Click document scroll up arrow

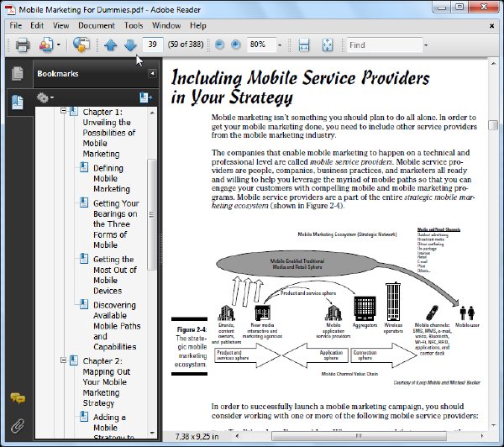tap(493, 64)
